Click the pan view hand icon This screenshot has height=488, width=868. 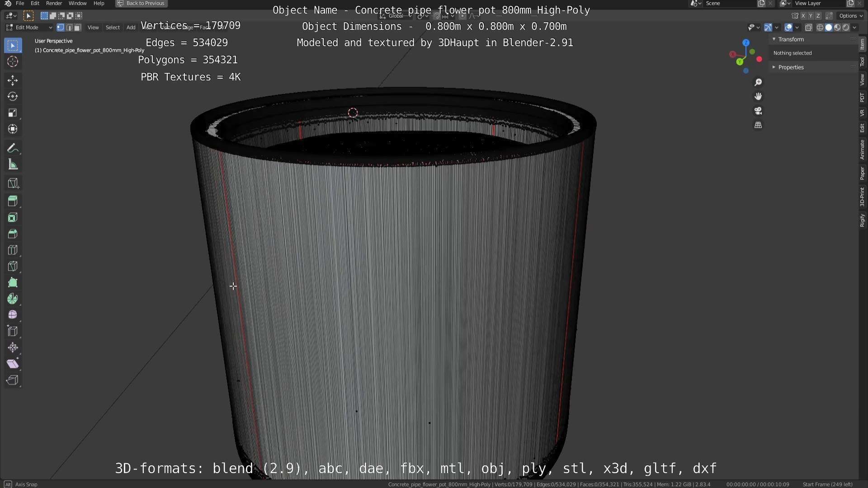(x=758, y=96)
